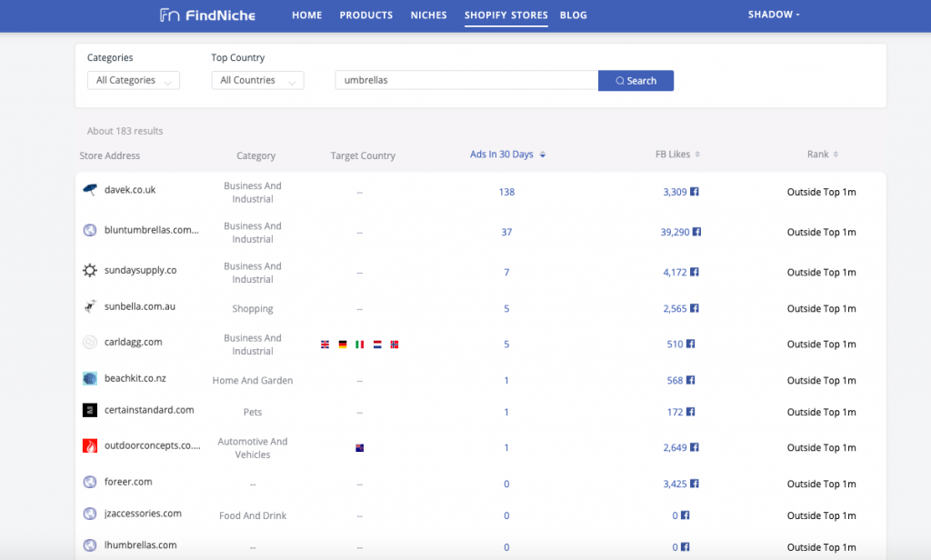Click the foreer.com globe icon
The height and width of the screenshot is (560, 931).
tap(90, 482)
